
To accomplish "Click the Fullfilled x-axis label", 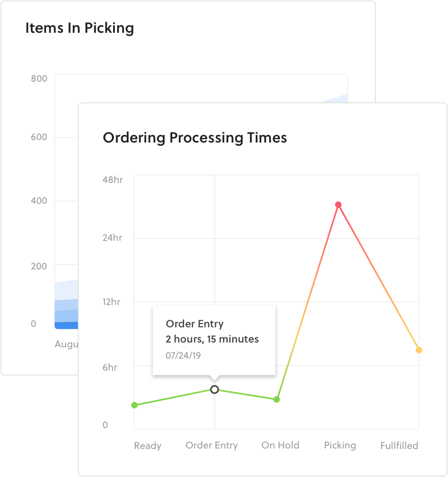I will coord(399,446).
